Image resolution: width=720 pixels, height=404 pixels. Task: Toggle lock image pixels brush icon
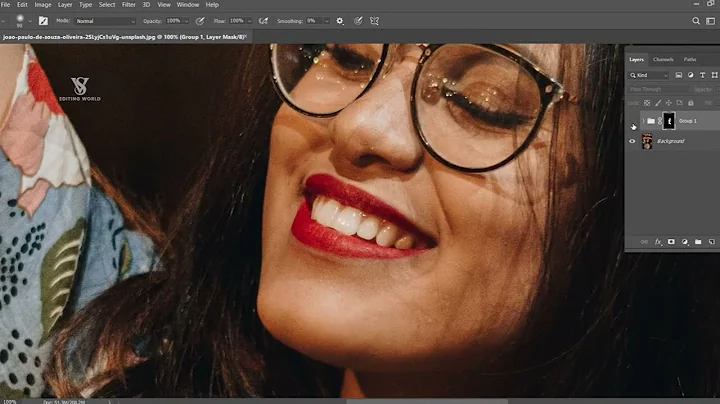coord(658,103)
